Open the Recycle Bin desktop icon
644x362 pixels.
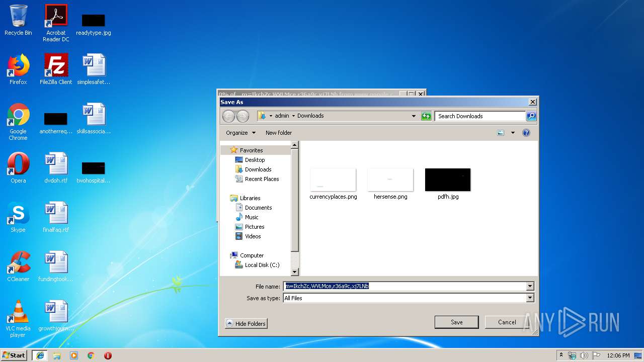point(18,20)
